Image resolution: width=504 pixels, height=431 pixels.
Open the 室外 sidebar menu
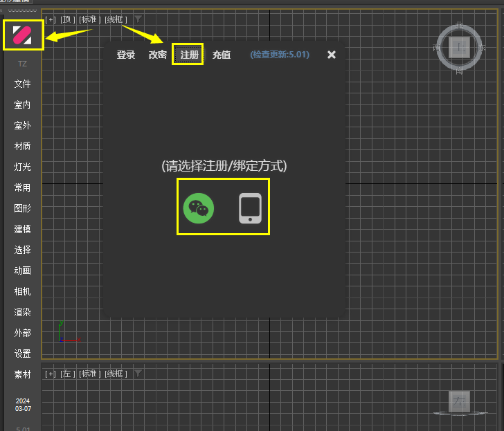click(x=22, y=126)
